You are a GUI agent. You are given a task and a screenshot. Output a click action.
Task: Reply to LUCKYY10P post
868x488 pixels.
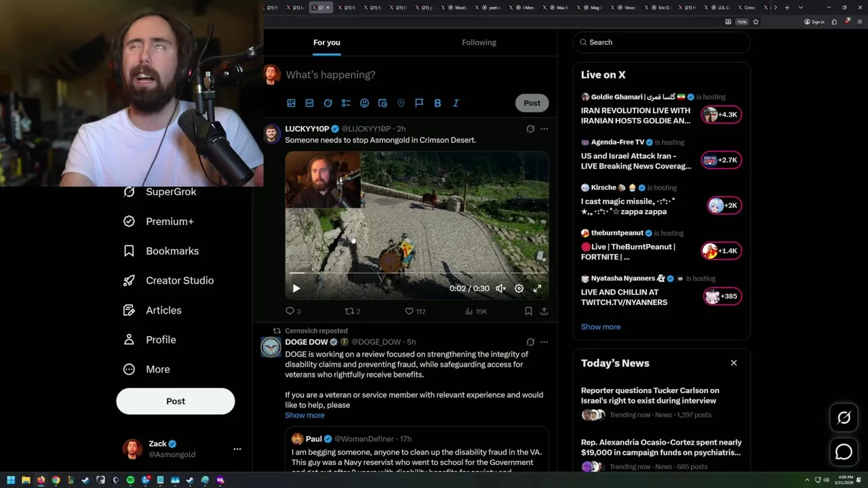click(x=293, y=311)
